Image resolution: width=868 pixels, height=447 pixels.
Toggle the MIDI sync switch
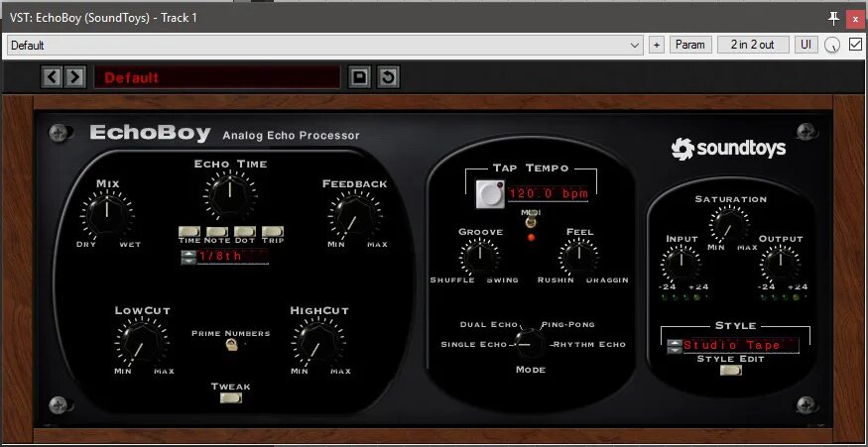(531, 221)
